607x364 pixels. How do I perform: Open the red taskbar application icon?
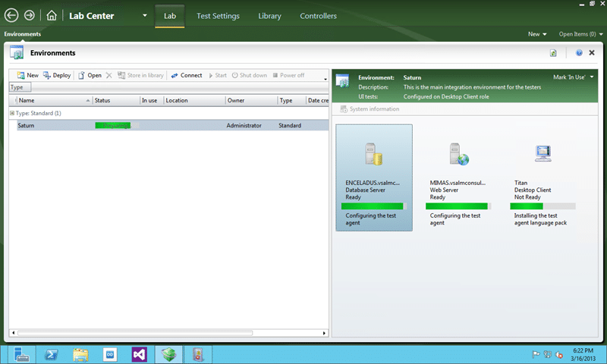(198, 354)
